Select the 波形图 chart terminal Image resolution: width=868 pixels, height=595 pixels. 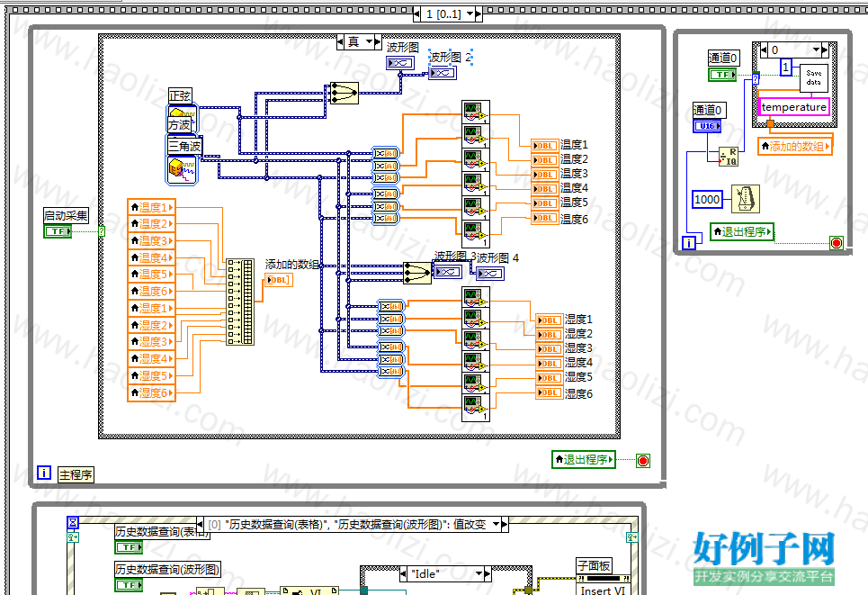coord(399,63)
